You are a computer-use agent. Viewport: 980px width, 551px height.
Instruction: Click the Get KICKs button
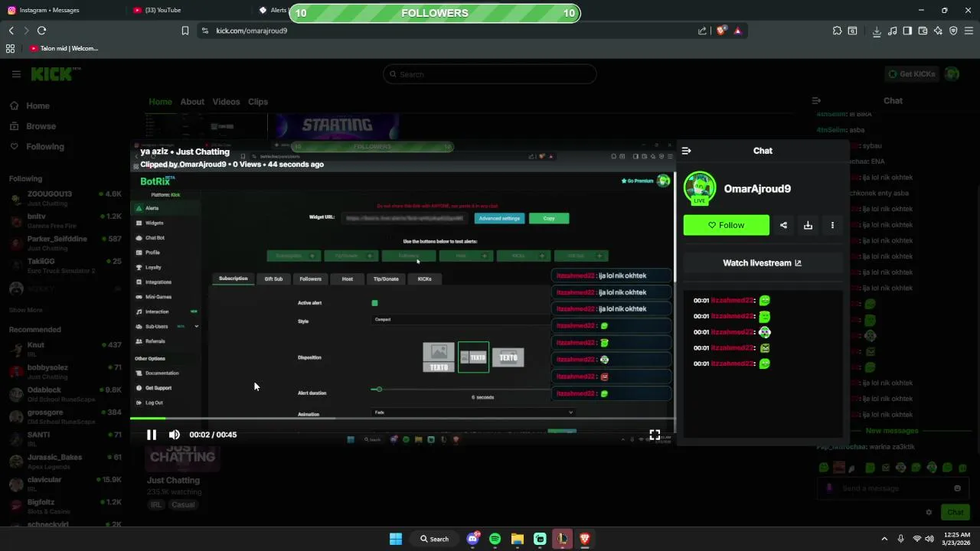pos(911,74)
